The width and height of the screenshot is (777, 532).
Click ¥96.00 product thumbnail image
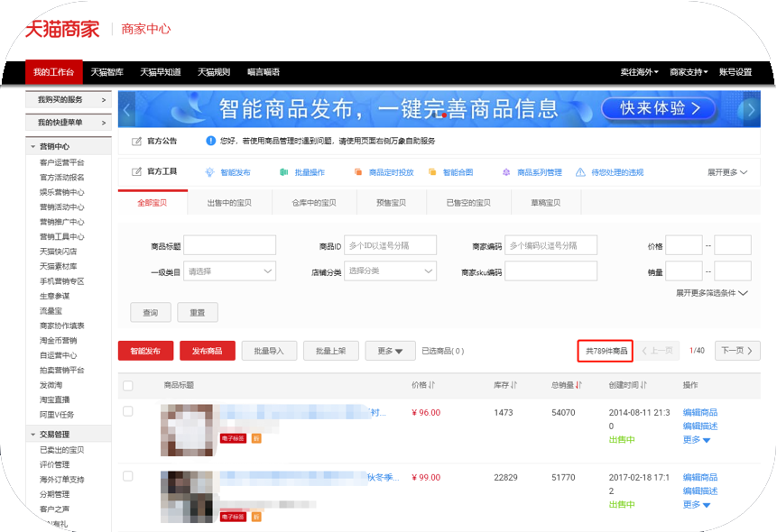pyautogui.click(x=187, y=430)
